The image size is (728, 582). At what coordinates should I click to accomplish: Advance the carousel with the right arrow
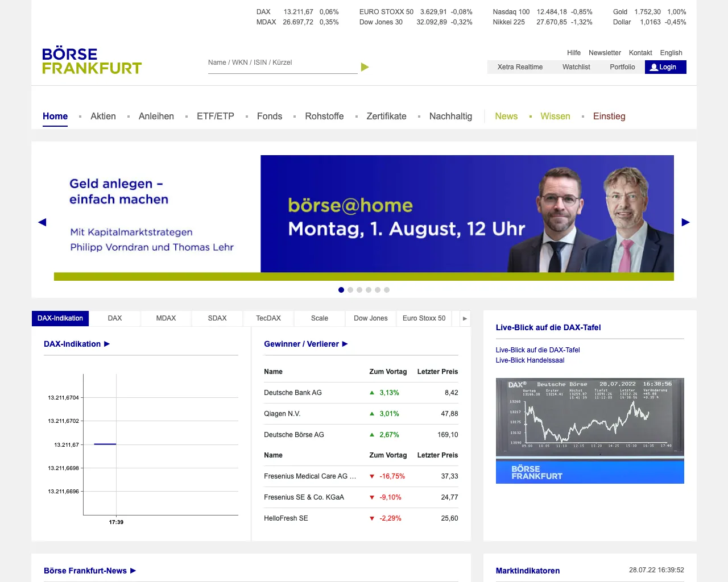[686, 222]
